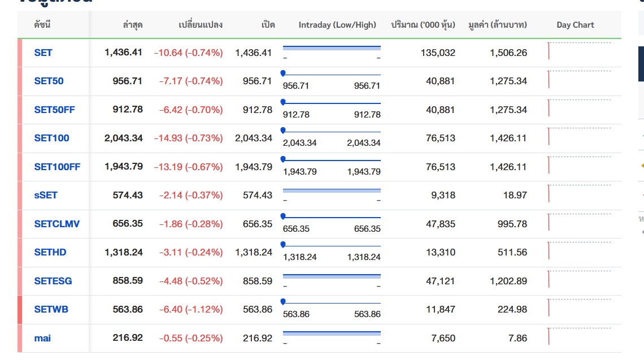
Task: Click the SETHD intraday range bar
Action: point(332,245)
